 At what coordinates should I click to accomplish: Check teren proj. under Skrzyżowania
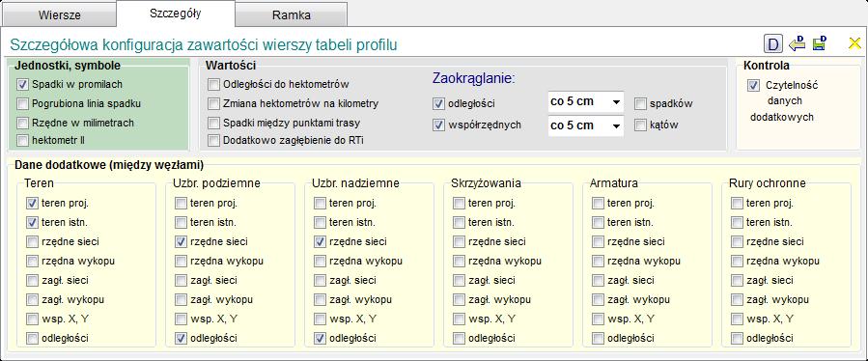point(459,204)
